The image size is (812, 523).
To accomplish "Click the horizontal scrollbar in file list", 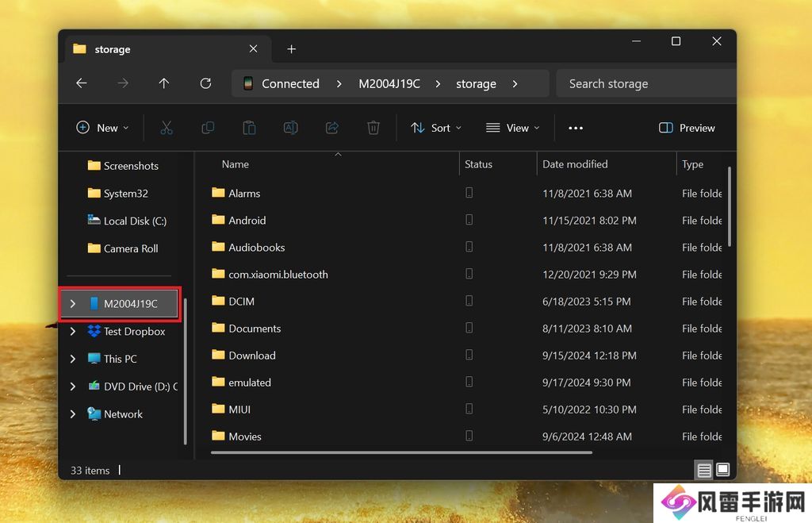I will [401, 453].
